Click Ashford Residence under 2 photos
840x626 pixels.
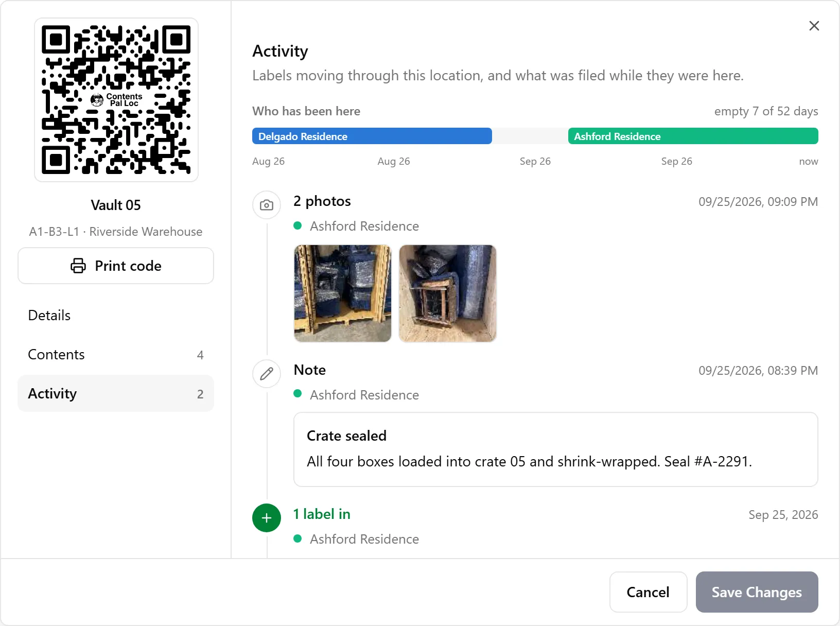pos(364,226)
